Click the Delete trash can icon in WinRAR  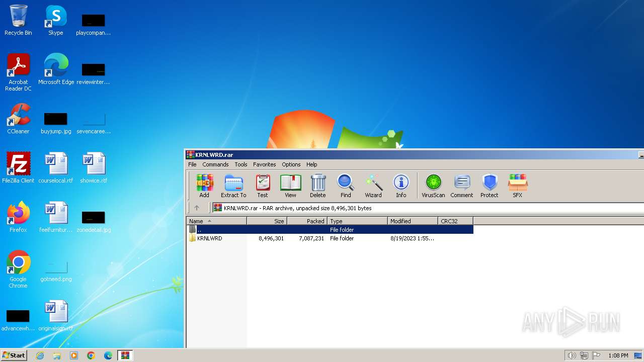(x=317, y=186)
